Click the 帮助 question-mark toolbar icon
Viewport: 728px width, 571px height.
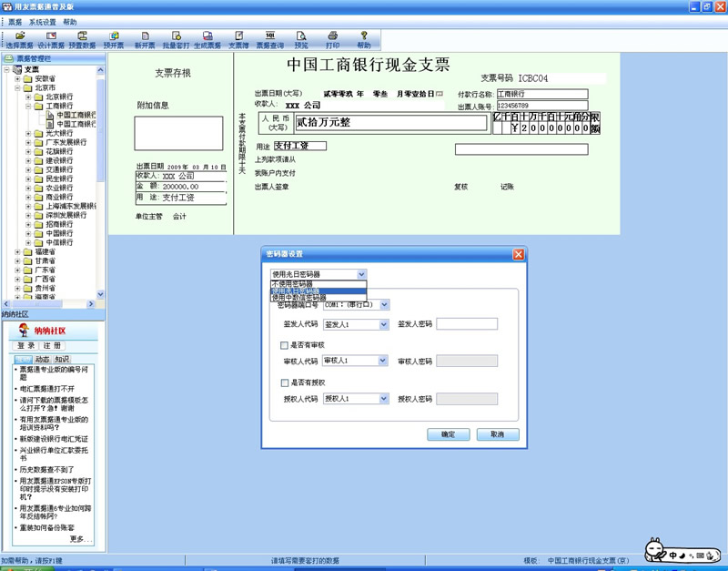coord(364,36)
